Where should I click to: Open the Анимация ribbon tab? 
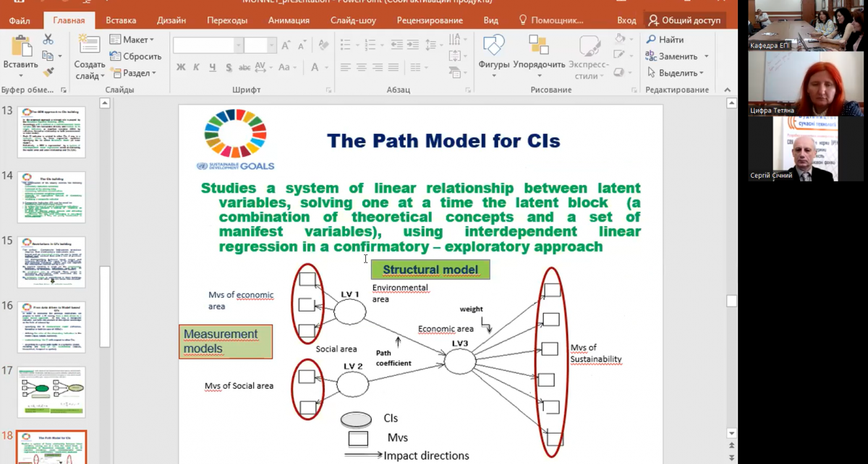pyautogui.click(x=289, y=20)
